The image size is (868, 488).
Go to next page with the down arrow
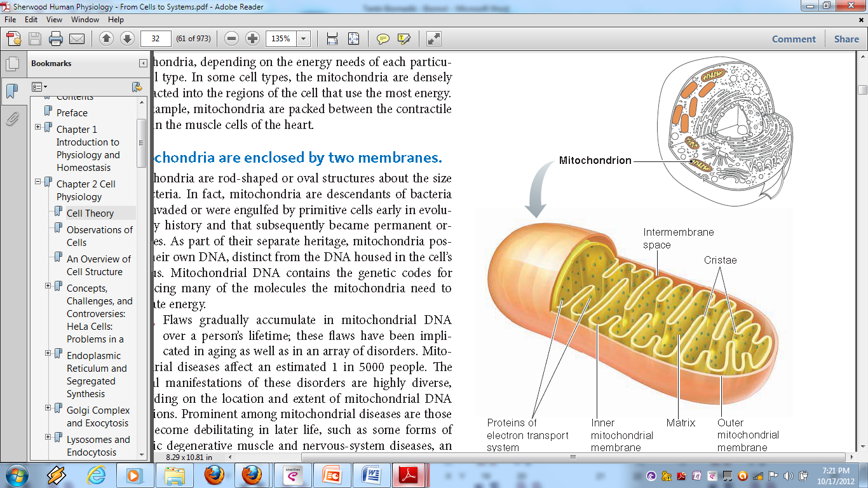(x=127, y=39)
